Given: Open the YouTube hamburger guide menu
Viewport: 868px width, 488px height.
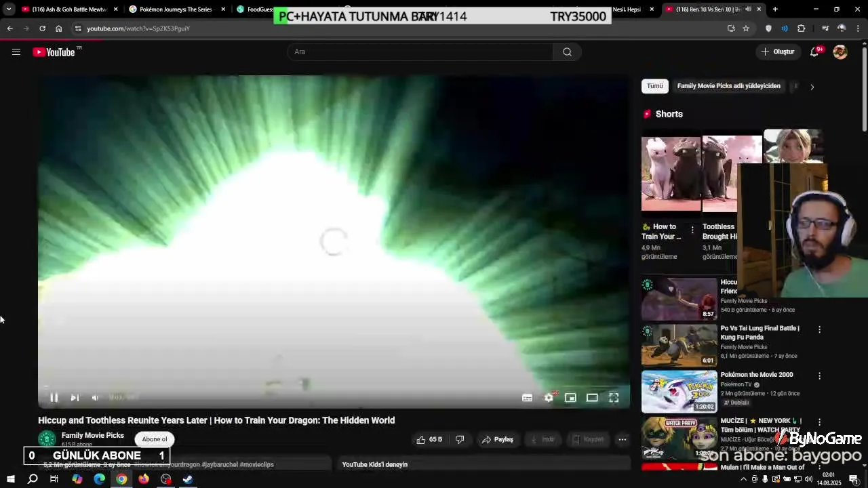Looking at the screenshot, I should point(16,52).
